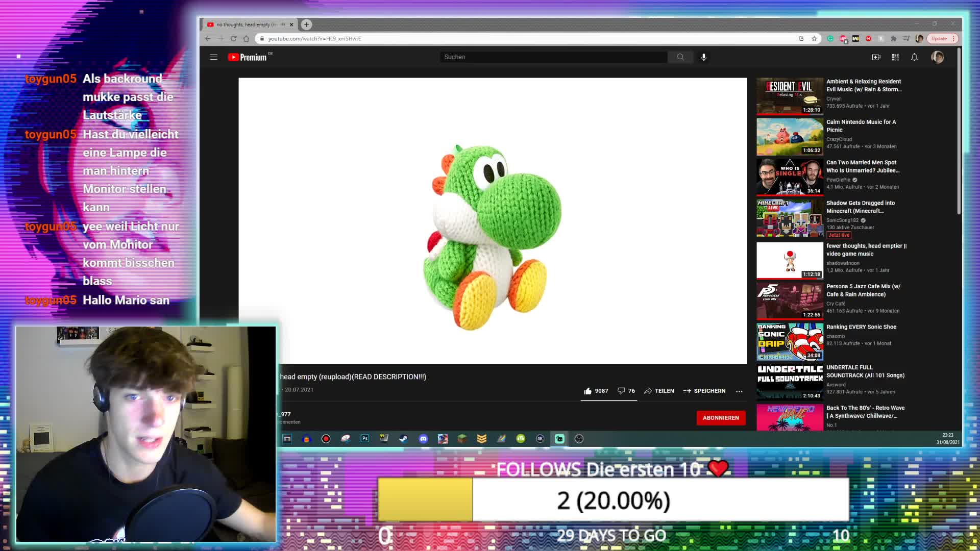The height and width of the screenshot is (551, 980).
Task: Click the magnifier search button
Action: tap(680, 57)
